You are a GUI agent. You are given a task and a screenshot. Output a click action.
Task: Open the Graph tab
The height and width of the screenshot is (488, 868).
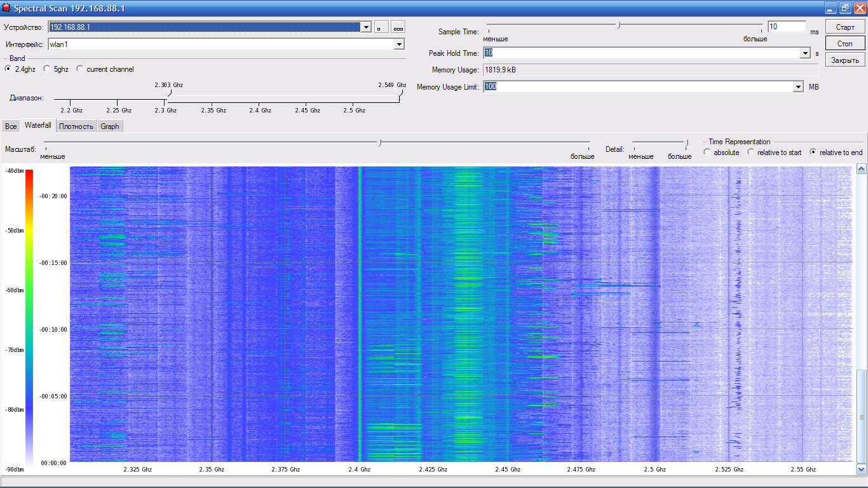click(x=110, y=126)
